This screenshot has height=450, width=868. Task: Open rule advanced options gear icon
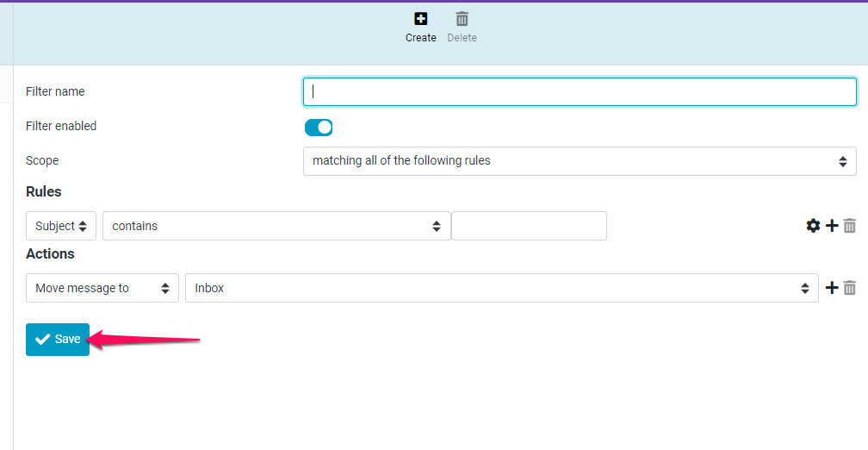tap(813, 226)
